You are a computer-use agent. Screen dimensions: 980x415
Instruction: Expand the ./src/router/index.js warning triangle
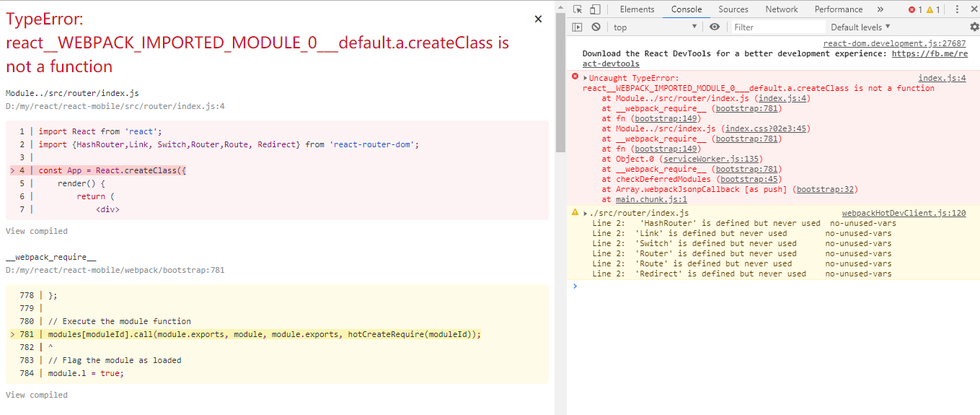[586, 213]
